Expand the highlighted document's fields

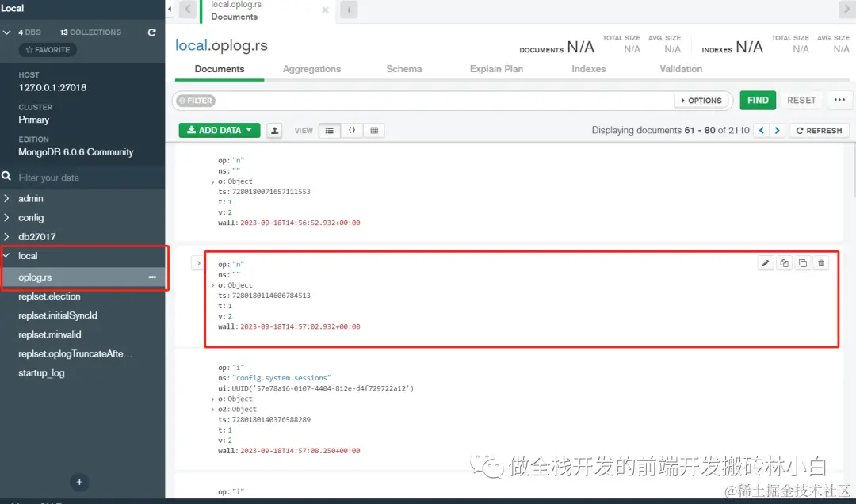click(x=198, y=263)
